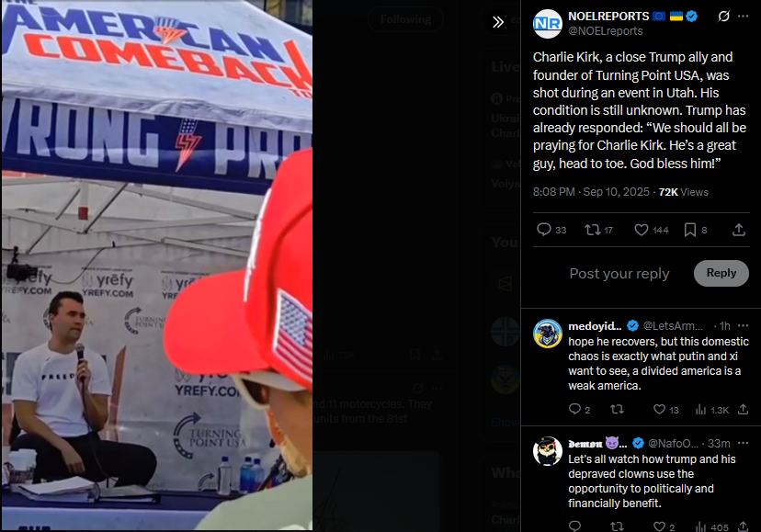Like medoyid's reply with 13 likes
The height and width of the screenshot is (532, 761).
click(x=665, y=410)
